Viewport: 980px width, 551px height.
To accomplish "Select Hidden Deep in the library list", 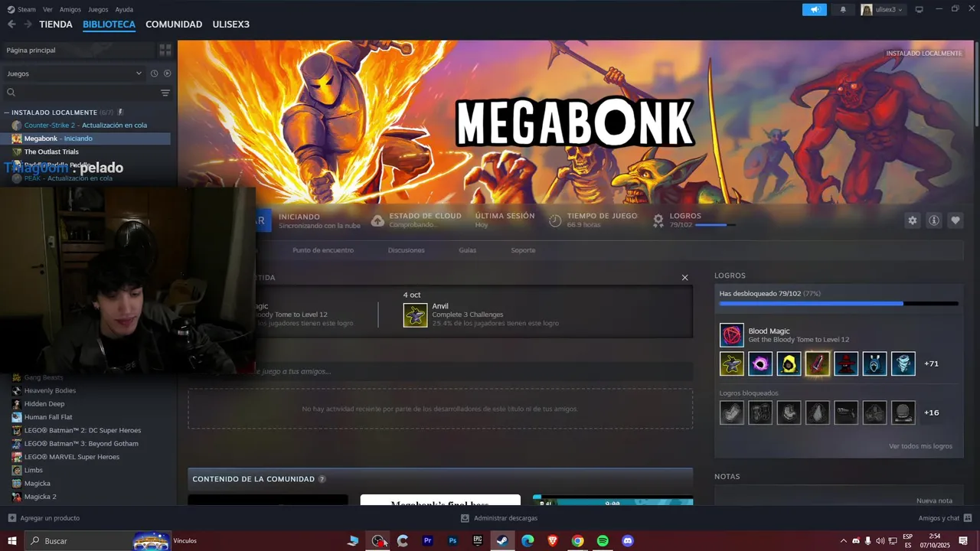I will pos(86,403).
